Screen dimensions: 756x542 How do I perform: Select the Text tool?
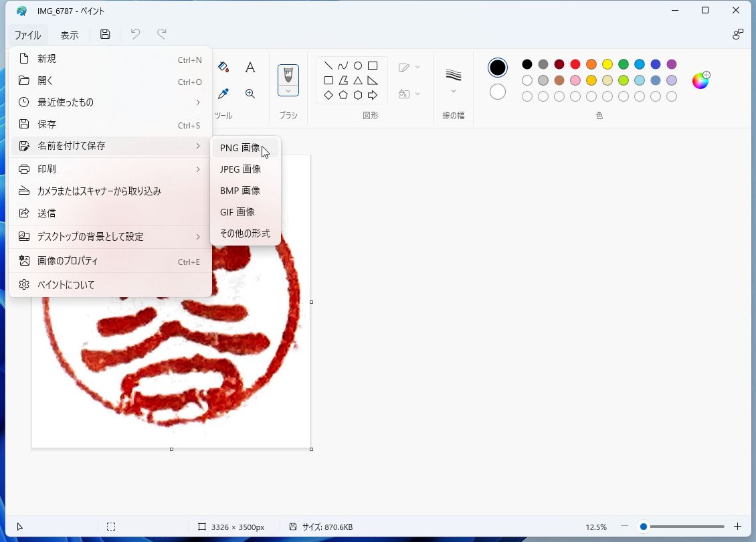coord(250,67)
